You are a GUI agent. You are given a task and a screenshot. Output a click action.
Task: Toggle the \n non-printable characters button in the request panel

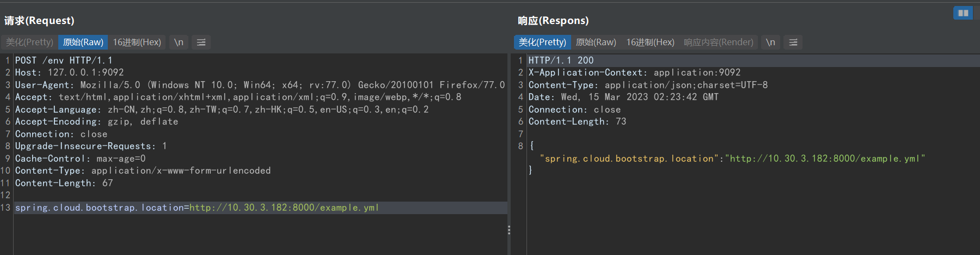click(x=179, y=42)
